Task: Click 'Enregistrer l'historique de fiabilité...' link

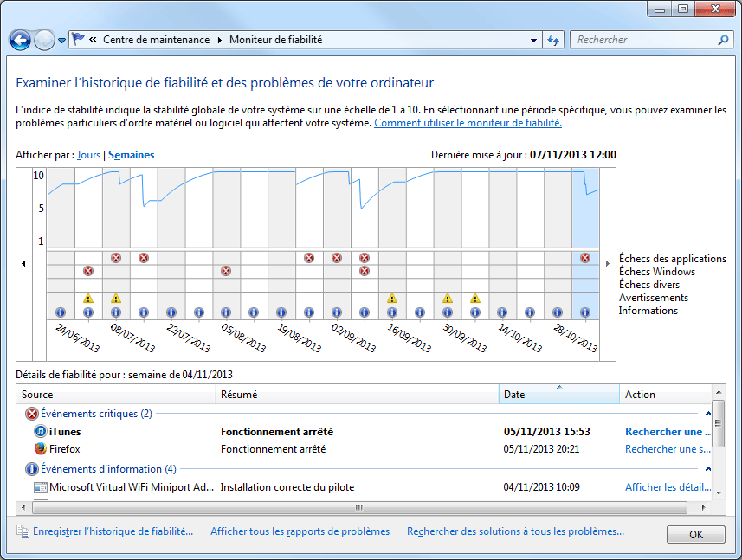Action: 113,531
